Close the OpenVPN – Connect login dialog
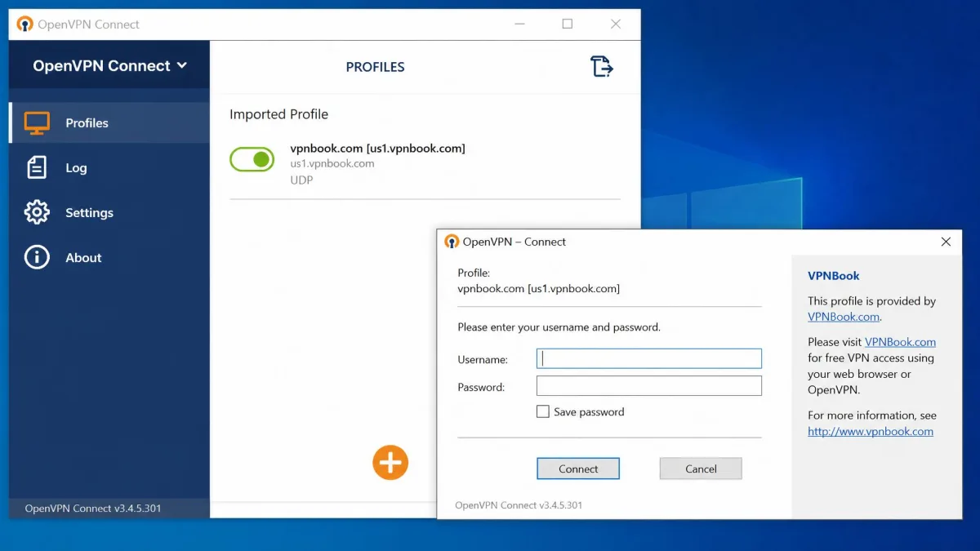The height and width of the screenshot is (551, 980). [x=946, y=242]
